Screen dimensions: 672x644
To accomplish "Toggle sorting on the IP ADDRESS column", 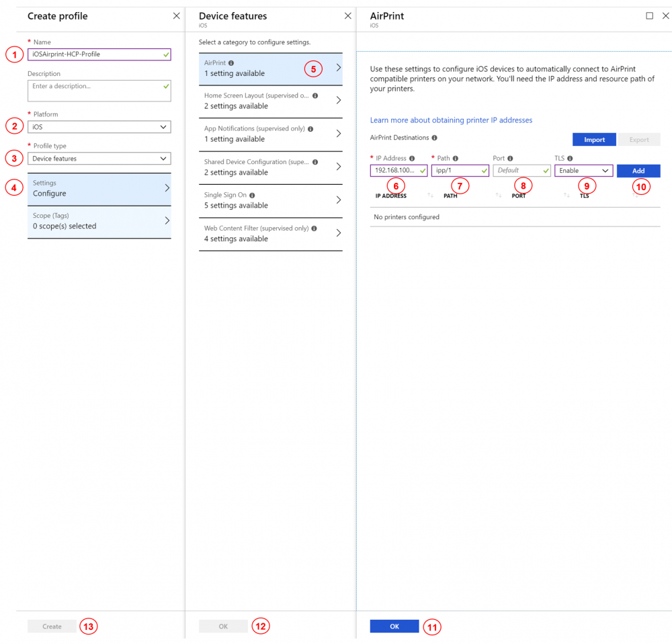I will point(429,194).
